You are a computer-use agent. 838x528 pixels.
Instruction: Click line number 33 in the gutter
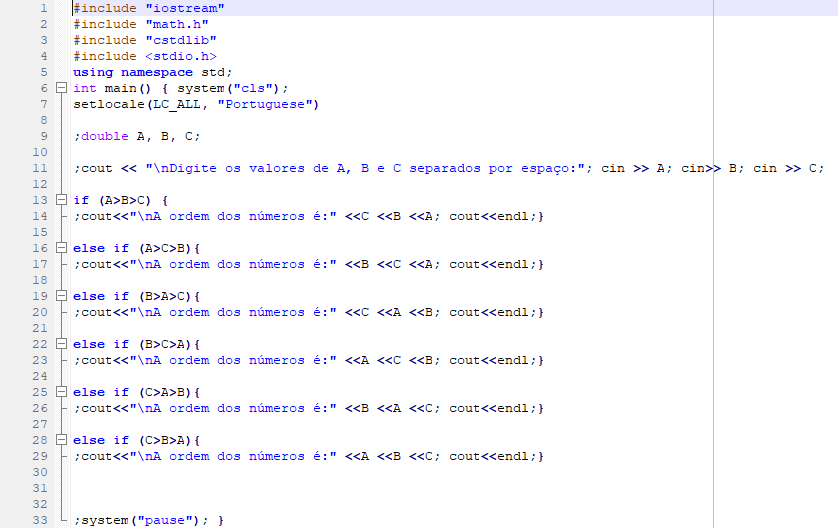tap(40, 520)
